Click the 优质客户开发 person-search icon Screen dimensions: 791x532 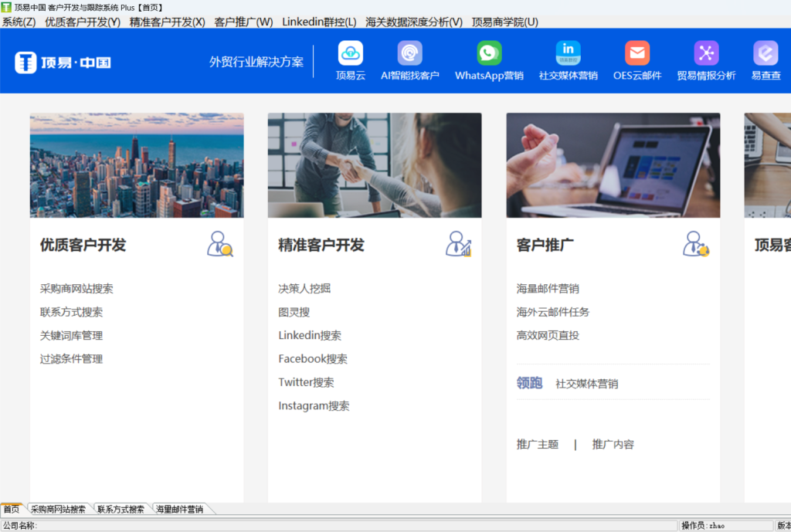219,244
